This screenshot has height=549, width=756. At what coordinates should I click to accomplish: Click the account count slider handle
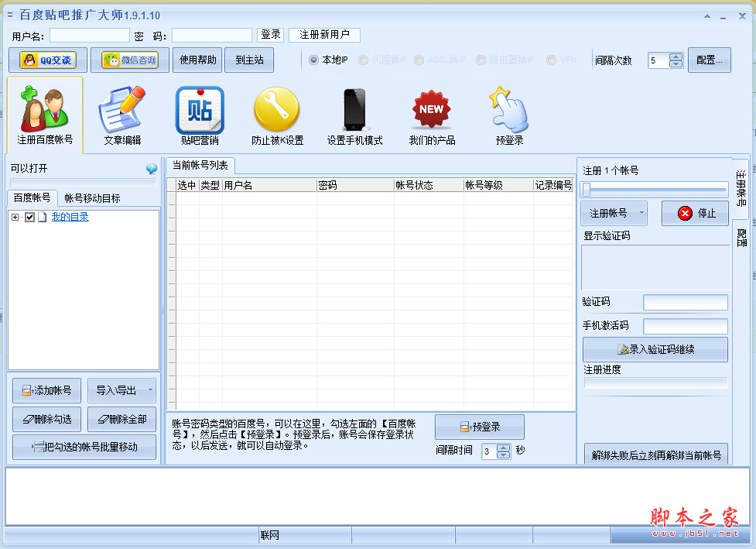[587, 190]
